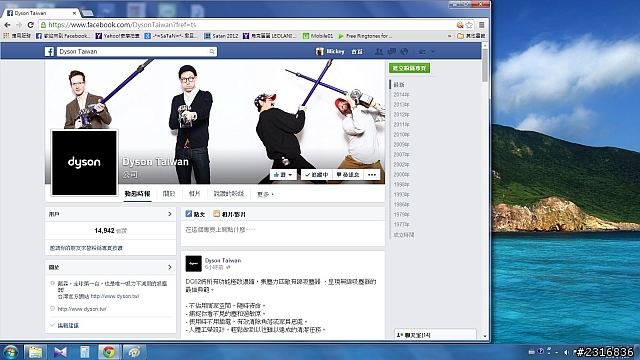Click the page vertical scrollbar thumb
Screen dimensions: 640x360
(485, 66)
